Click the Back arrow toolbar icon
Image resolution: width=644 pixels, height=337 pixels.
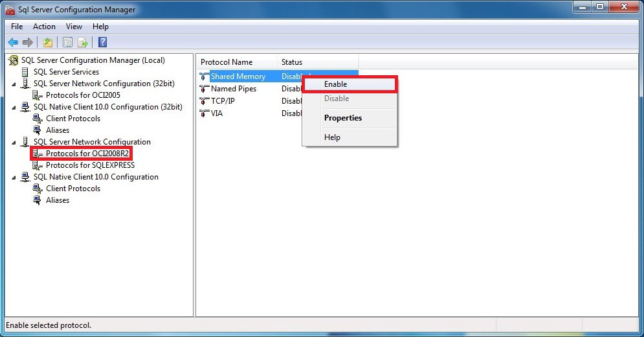click(13, 43)
